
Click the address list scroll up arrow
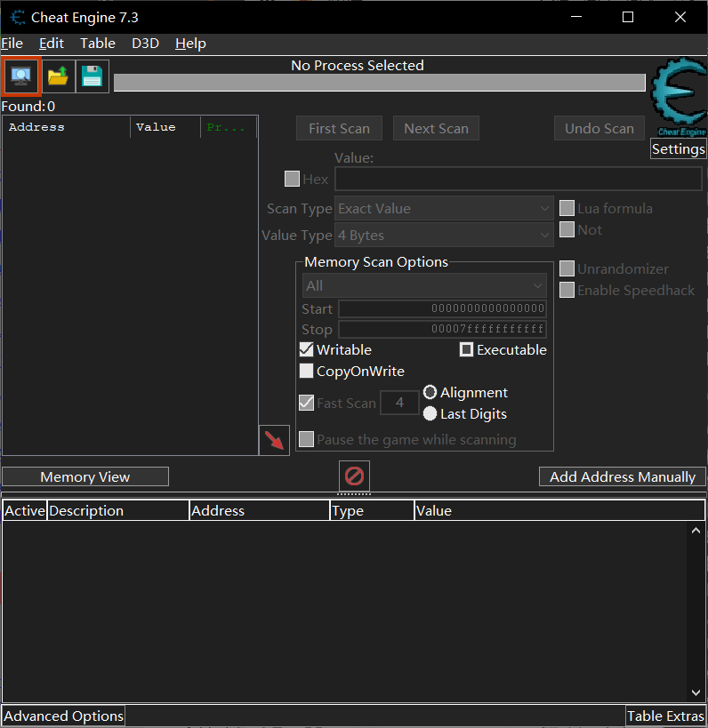point(696,531)
